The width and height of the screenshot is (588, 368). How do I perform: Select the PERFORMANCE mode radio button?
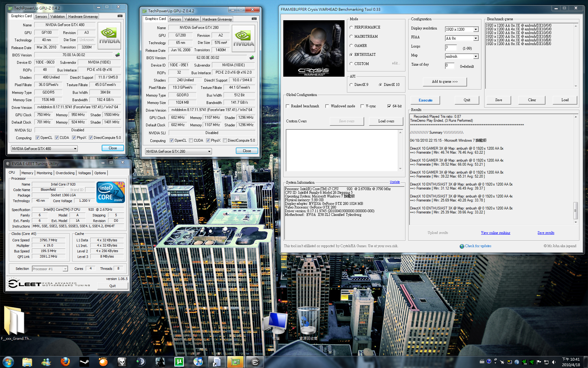[351, 27]
